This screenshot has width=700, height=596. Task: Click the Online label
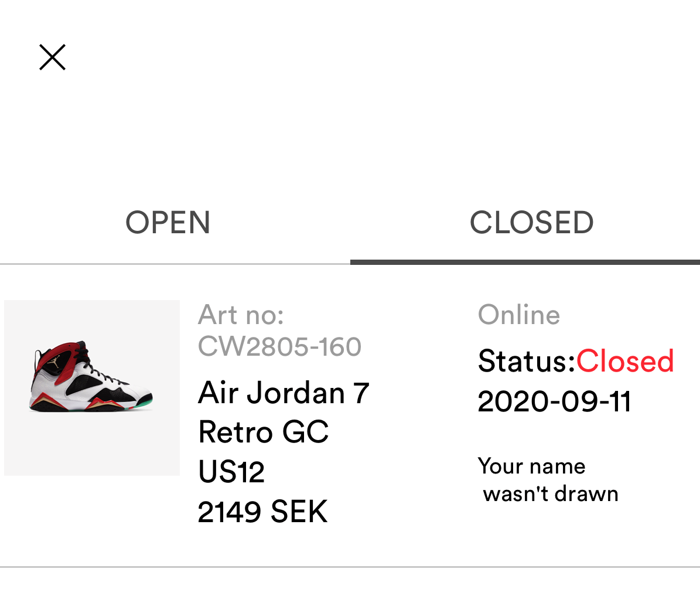tap(519, 315)
